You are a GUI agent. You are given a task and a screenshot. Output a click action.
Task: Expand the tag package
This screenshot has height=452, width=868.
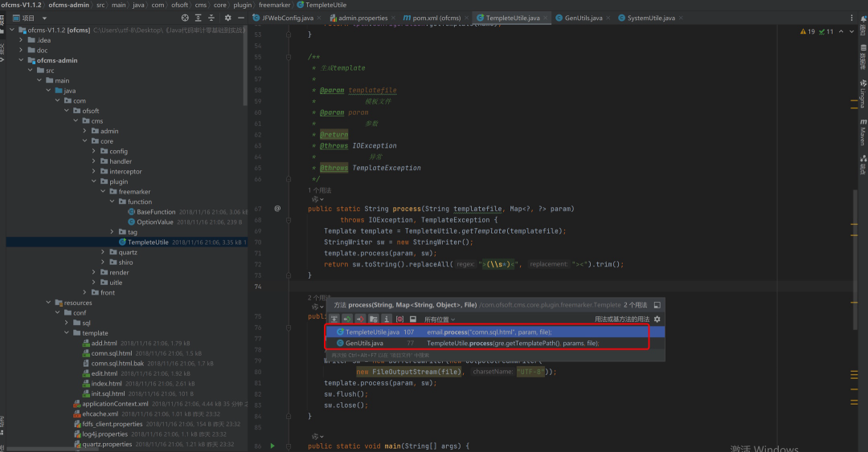(x=112, y=231)
